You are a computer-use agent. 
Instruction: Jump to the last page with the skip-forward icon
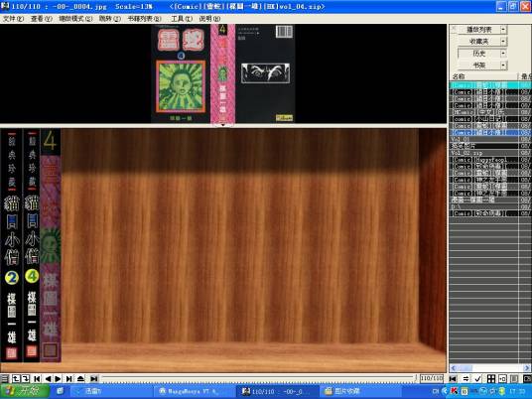click(68, 378)
